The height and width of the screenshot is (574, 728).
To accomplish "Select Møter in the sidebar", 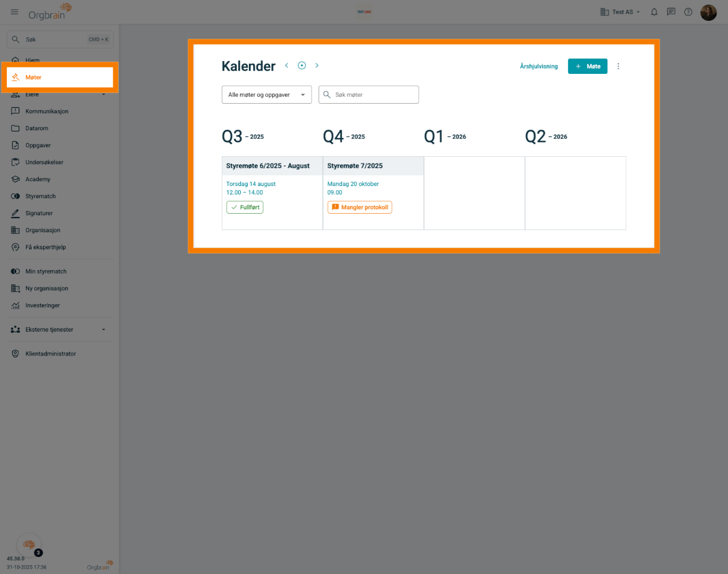I will pyautogui.click(x=60, y=77).
